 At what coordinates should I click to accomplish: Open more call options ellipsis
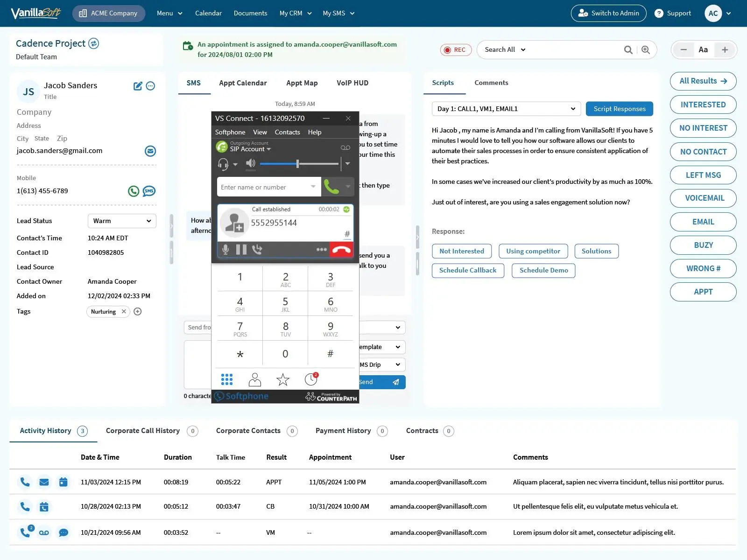pos(322,250)
